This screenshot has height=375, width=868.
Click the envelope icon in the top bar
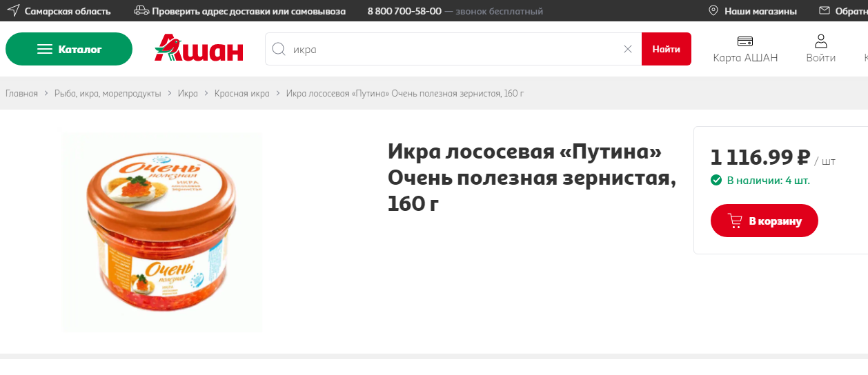[x=825, y=11]
